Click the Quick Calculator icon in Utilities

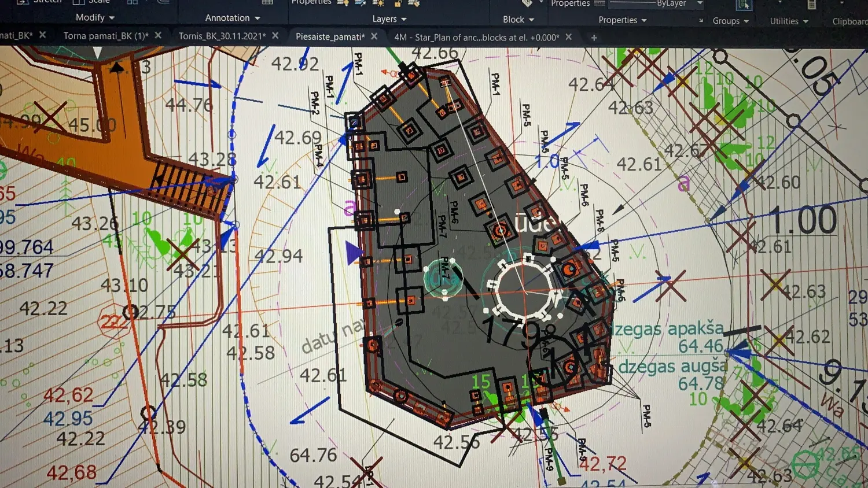(812, 5)
